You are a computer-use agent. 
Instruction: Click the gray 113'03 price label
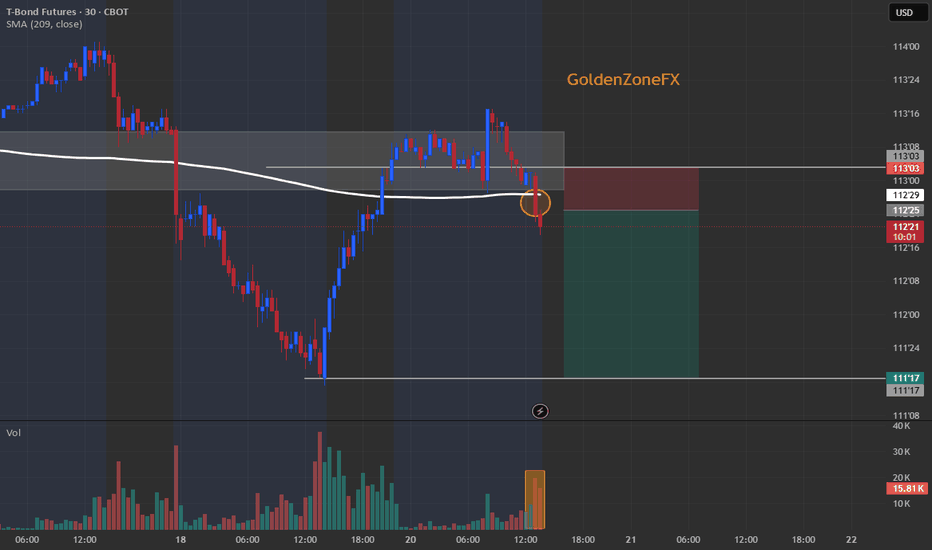[x=905, y=156]
